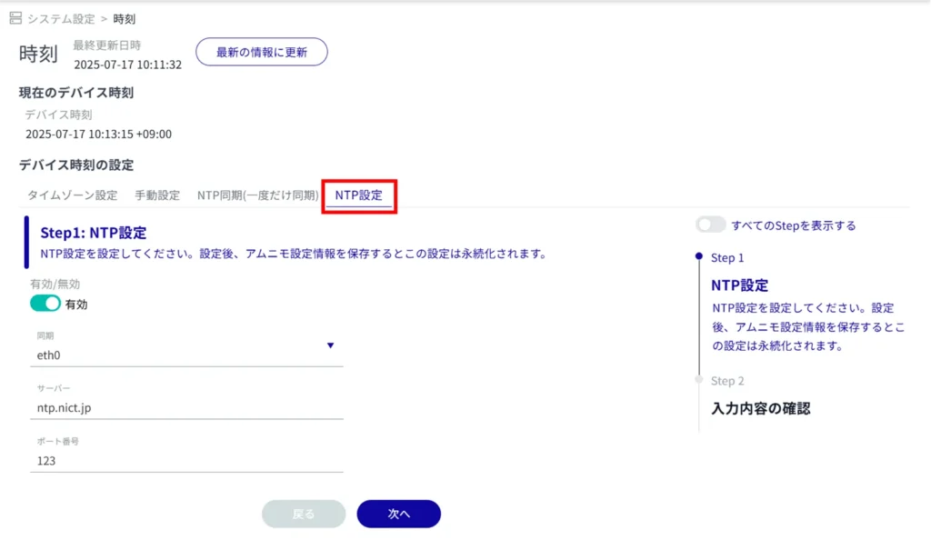Click the Step 2 stepper dot
This screenshot has height=560, width=931.
pyautogui.click(x=698, y=380)
